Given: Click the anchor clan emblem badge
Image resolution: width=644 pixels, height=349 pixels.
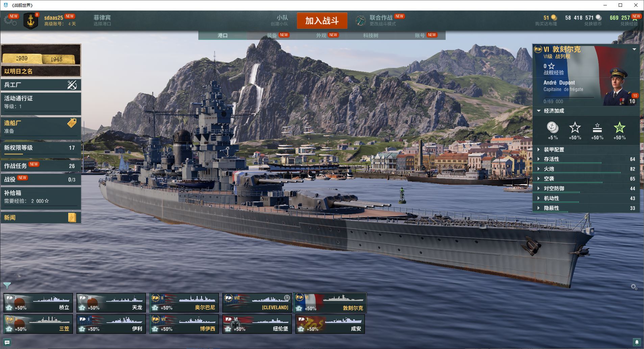Looking at the screenshot, I should [31, 21].
